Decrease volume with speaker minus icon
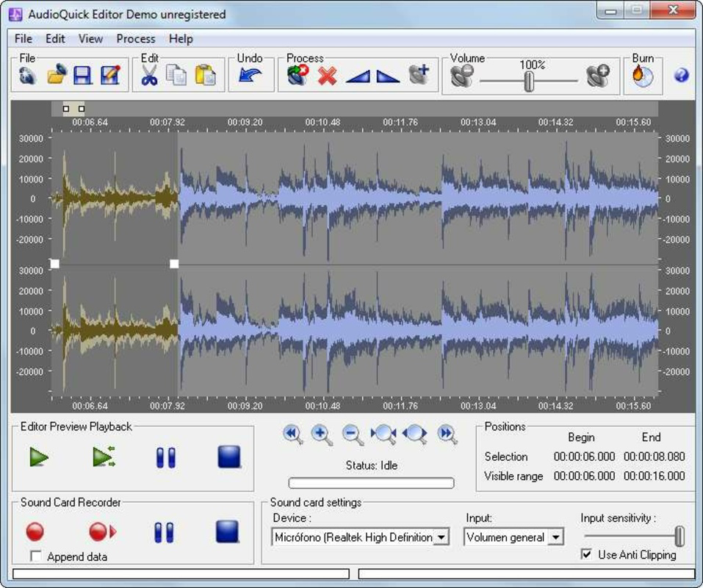The height and width of the screenshot is (588, 703). pyautogui.click(x=462, y=76)
